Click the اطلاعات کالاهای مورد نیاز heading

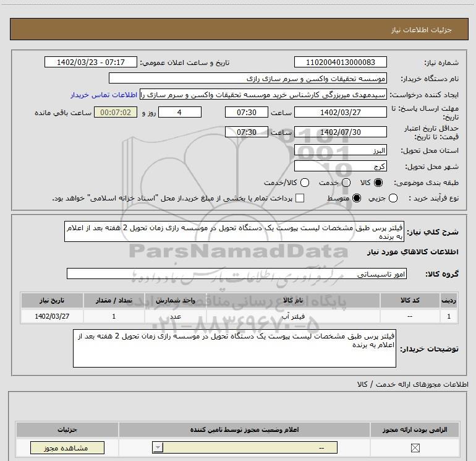point(413,252)
